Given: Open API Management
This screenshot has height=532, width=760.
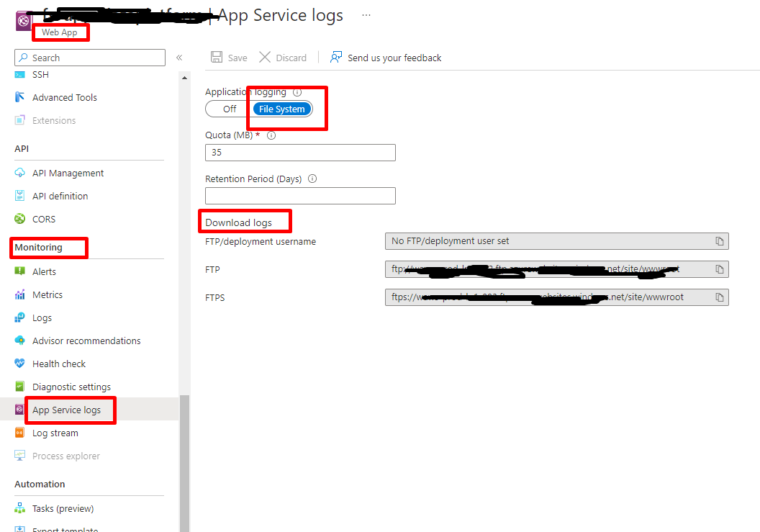Looking at the screenshot, I should [68, 173].
